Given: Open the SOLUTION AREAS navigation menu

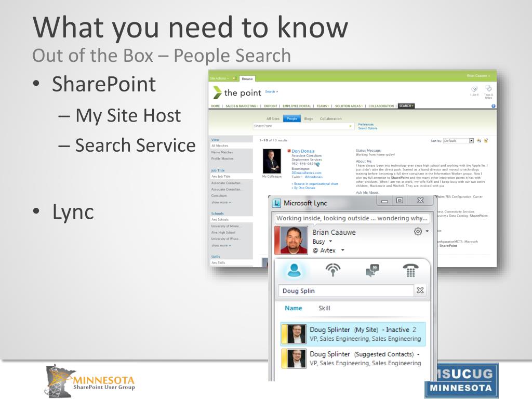Looking at the screenshot, I should [349, 106].
